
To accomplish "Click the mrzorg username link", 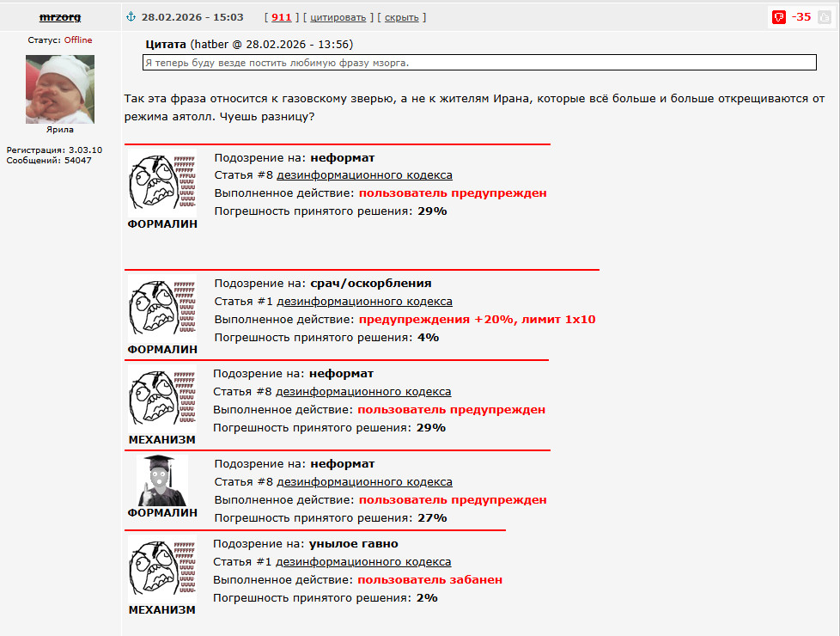I will tap(60, 17).
